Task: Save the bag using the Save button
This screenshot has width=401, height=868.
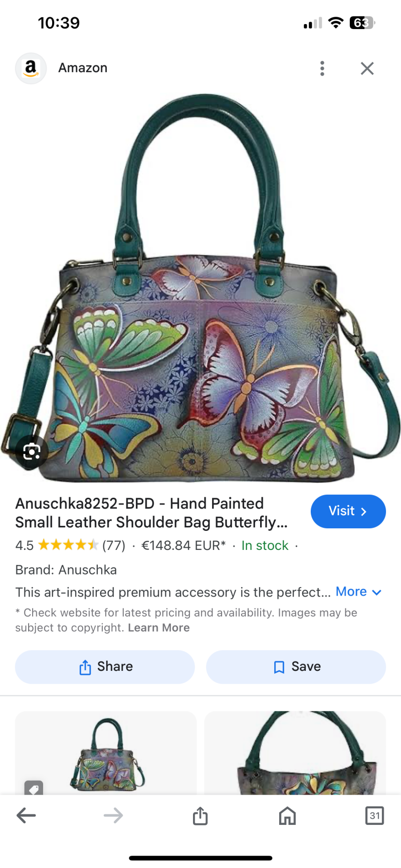Action: click(x=296, y=667)
